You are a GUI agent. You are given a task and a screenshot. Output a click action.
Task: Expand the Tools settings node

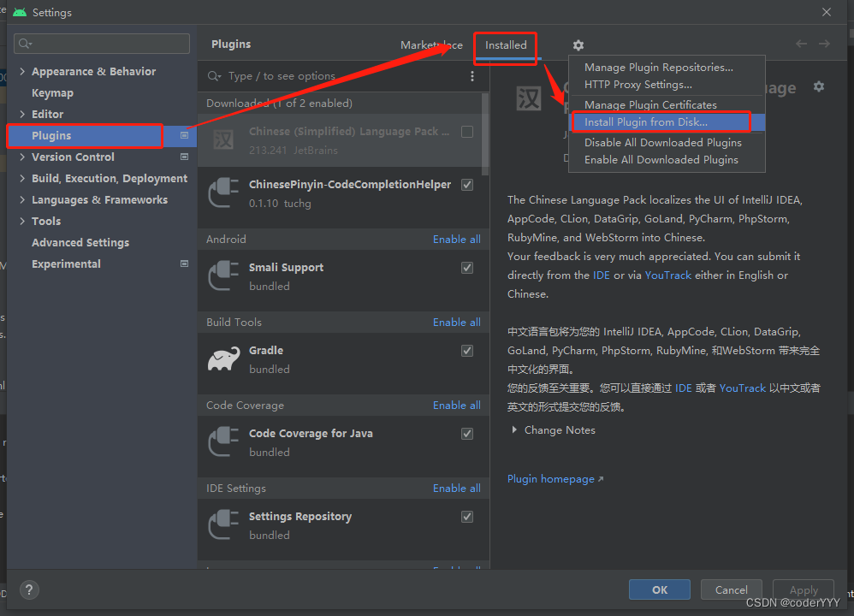tap(22, 221)
